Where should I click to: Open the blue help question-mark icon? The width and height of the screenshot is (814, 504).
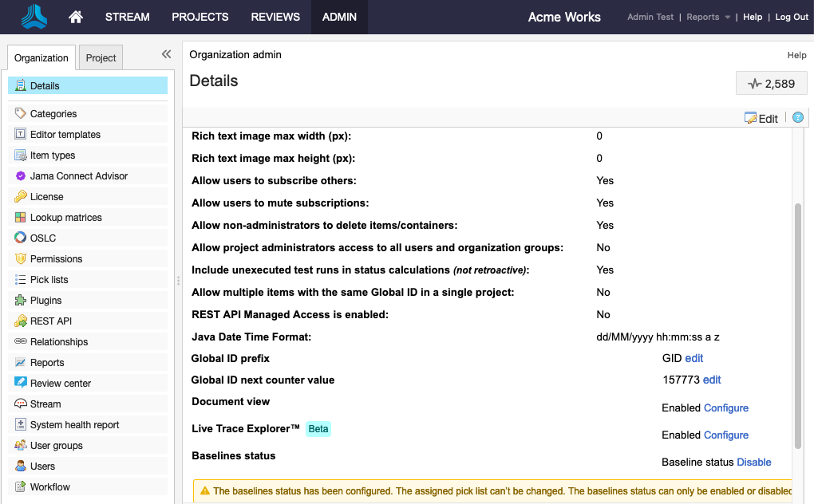tap(798, 118)
